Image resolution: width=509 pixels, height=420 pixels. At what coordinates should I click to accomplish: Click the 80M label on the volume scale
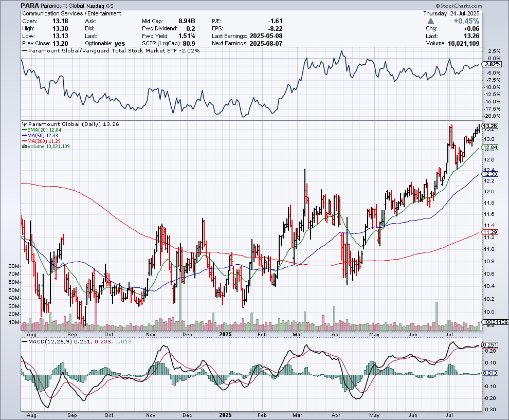coord(14,266)
